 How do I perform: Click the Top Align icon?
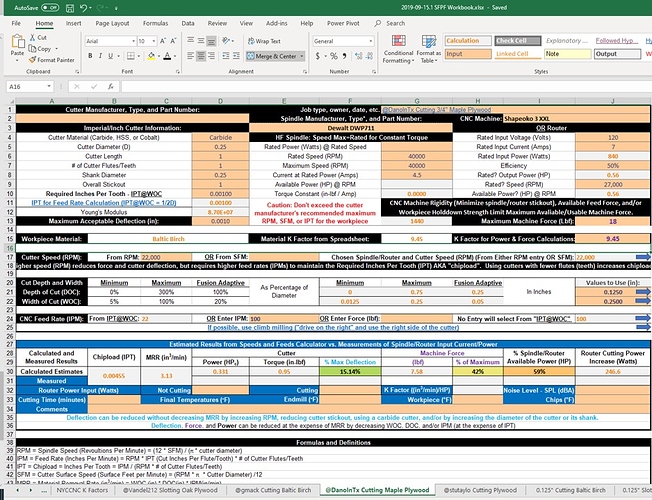191,40
